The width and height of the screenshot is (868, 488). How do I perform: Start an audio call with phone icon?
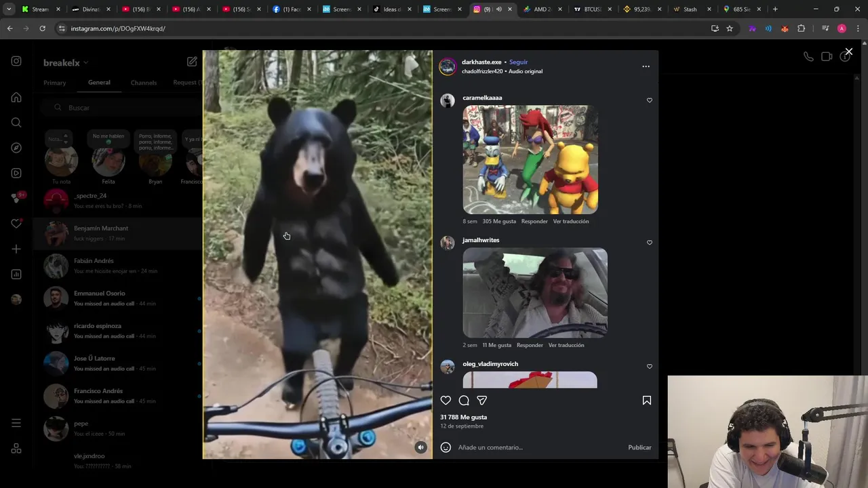[x=808, y=57]
